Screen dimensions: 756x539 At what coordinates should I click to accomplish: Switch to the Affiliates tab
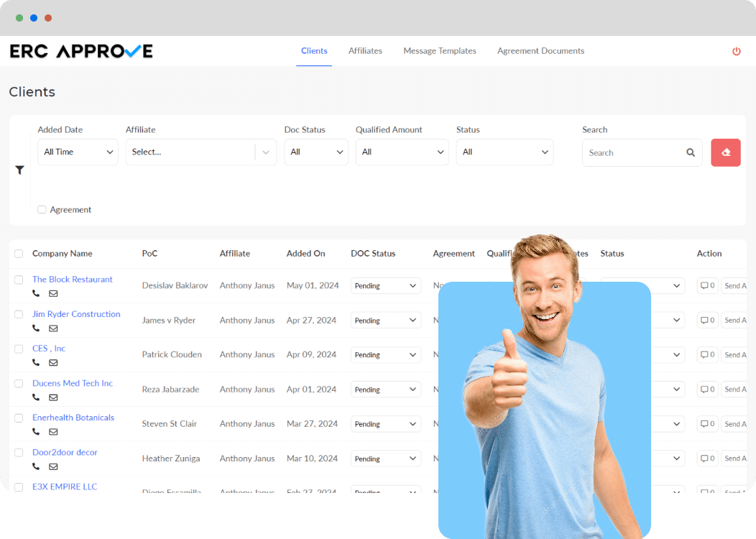[365, 51]
